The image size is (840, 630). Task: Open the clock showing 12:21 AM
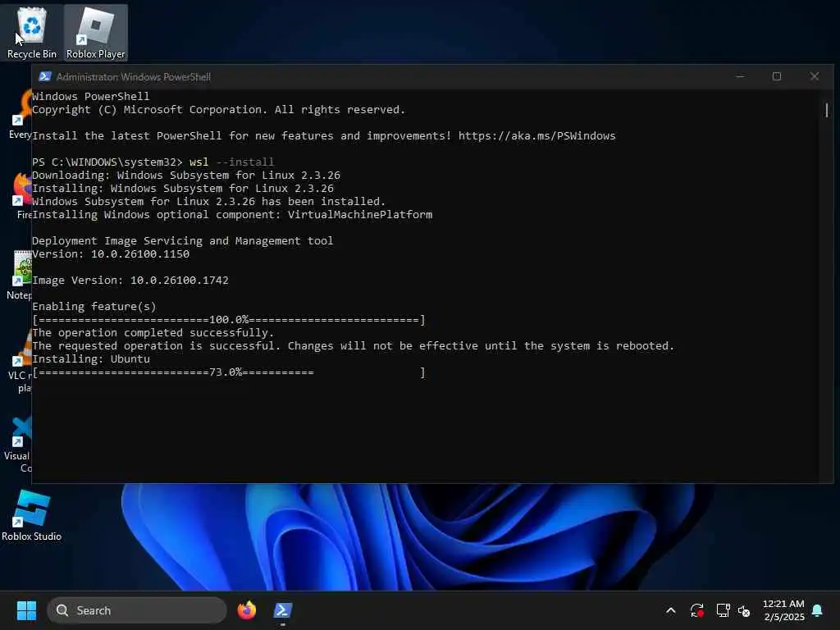pyautogui.click(x=783, y=610)
